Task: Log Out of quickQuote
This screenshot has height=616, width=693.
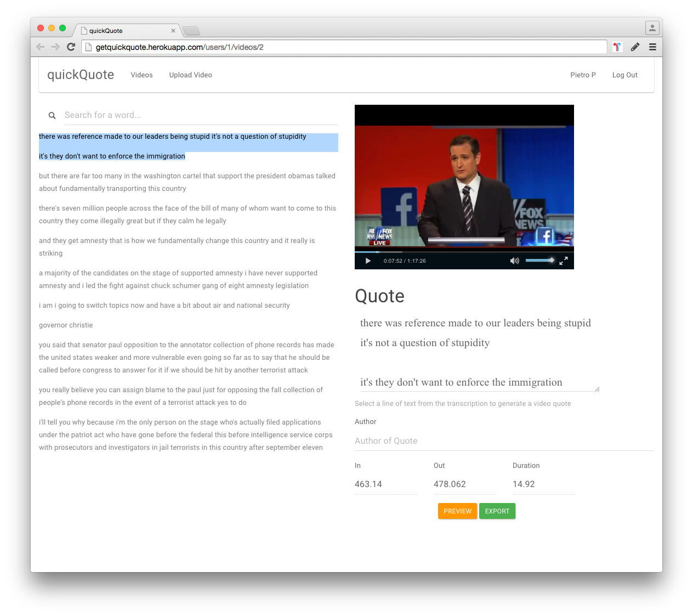Action: 624,75
